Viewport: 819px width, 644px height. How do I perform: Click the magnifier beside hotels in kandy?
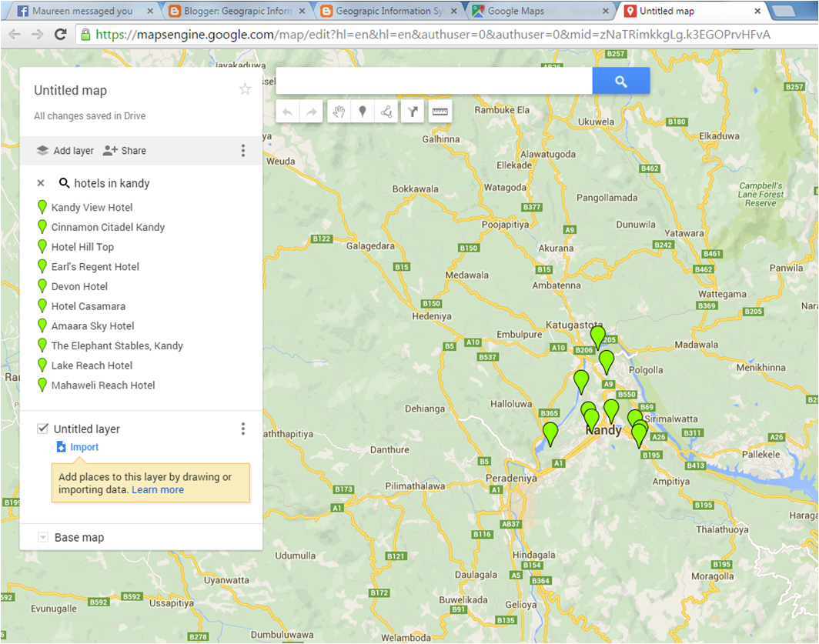[64, 183]
